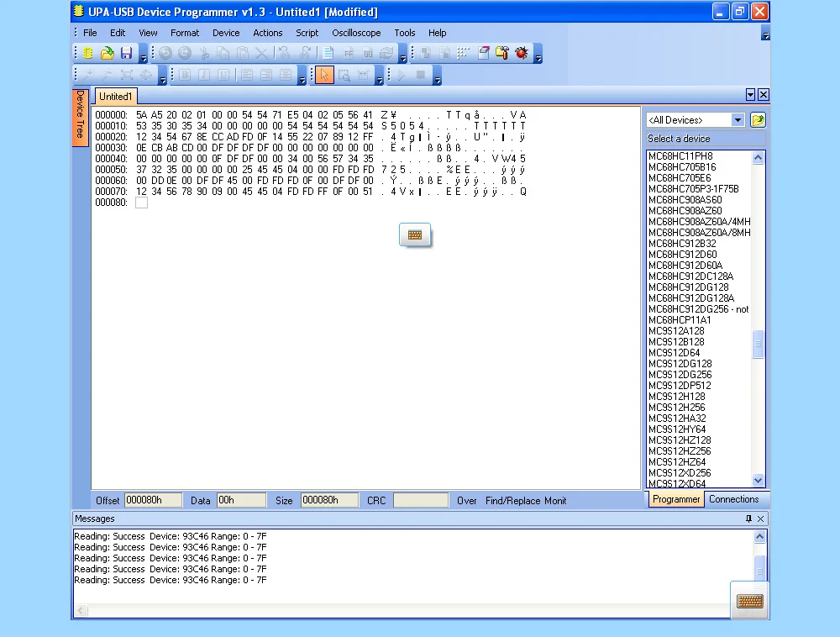The height and width of the screenshot is (637, 840).
Task: Click the Paste clipboard icon
Action: click(243, 53)
